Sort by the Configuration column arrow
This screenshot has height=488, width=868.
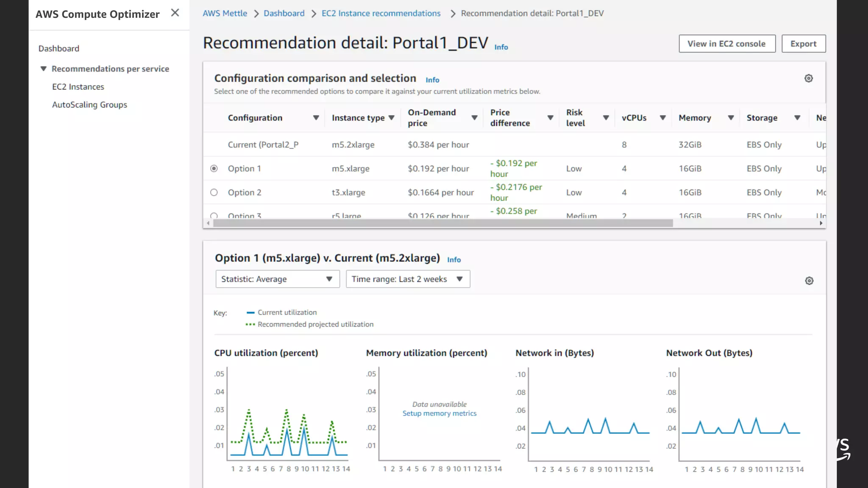316,118
